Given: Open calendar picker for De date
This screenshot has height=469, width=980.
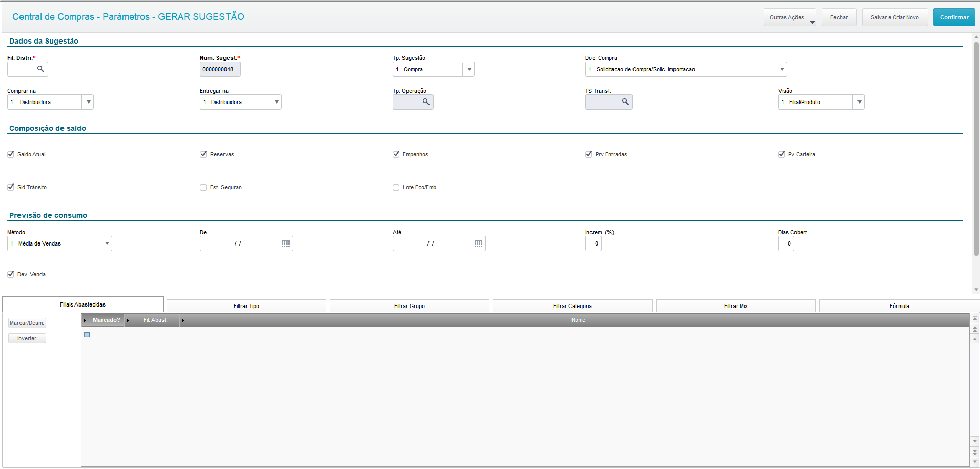Looking at the screenshot, I should pyautogui.click(x=286, y=243).
